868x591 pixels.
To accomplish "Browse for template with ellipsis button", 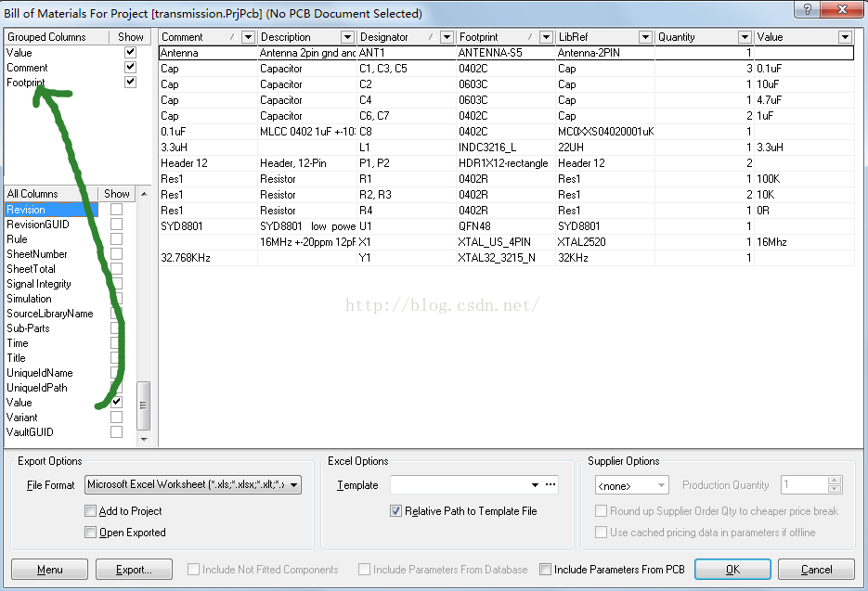I will [x=551, y=484].
